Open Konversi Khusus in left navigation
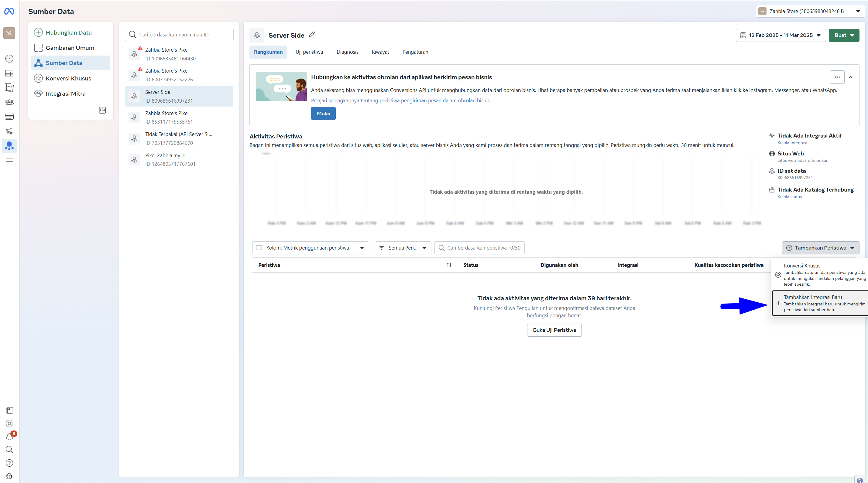 coord(71,78)
